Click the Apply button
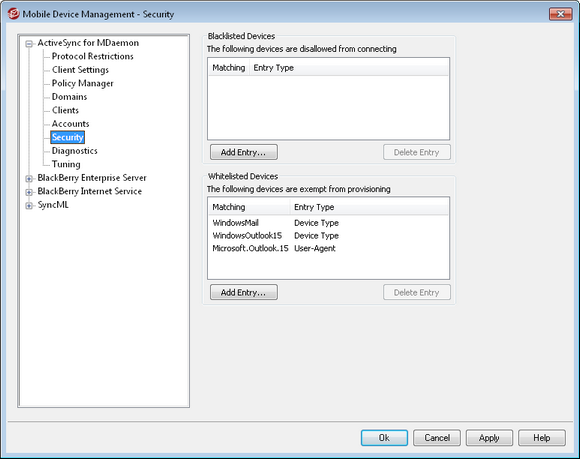 [489, 438]
